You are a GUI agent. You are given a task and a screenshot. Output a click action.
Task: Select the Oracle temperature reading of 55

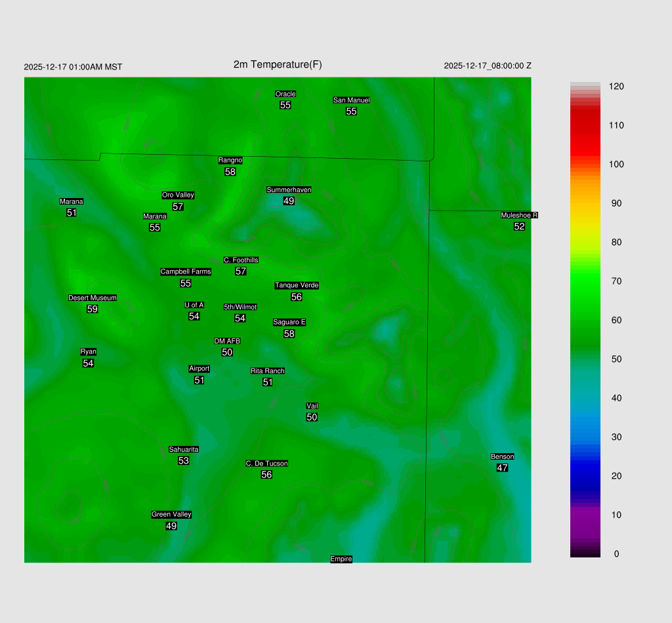[x=285, y=105]
